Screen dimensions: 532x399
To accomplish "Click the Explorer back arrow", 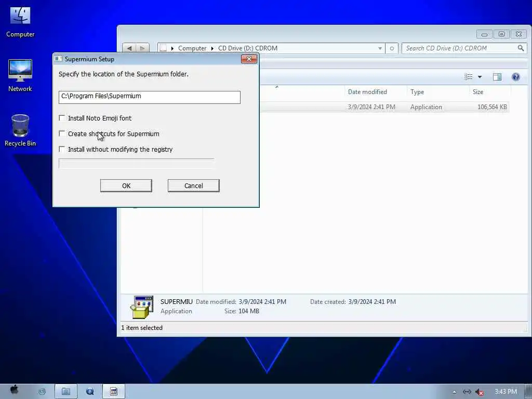I will click(129, 48).
